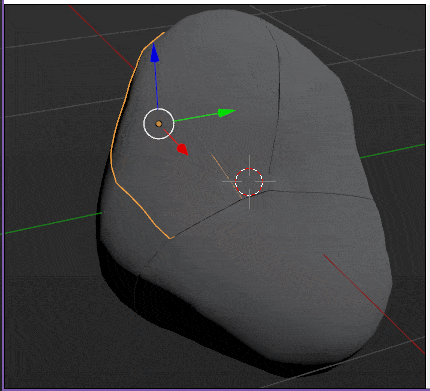
Task: Click the short orange edge beside the 3D cursor
Action: 227,176
